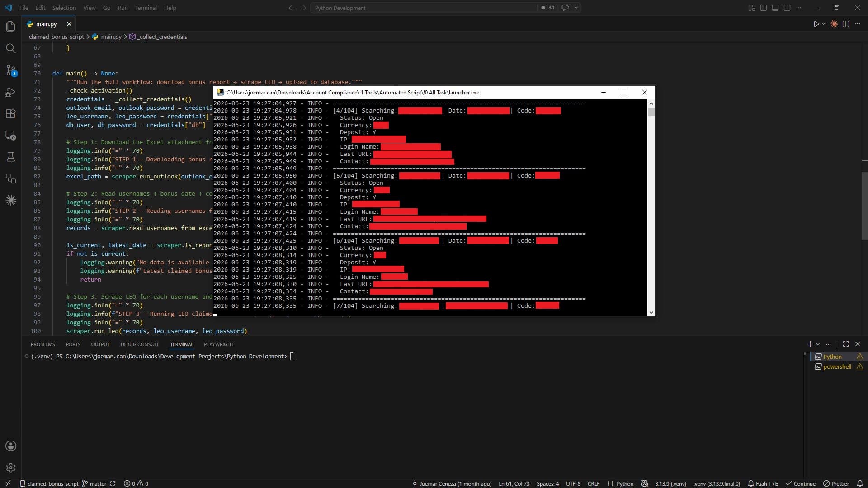Click the master branch in status bar

coord(94,483)
